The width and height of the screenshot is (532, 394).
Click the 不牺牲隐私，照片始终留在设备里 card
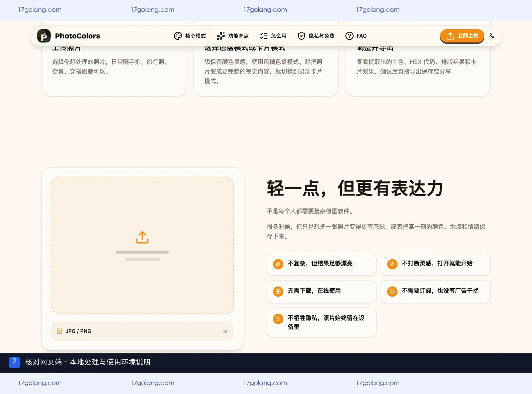tap(321, 323)
